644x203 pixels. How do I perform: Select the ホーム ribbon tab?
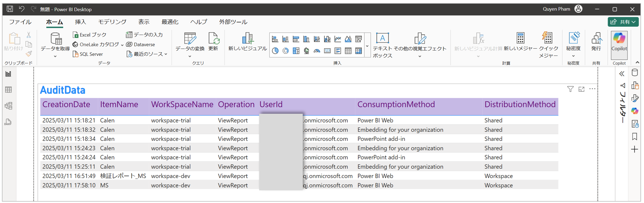(x=54, y=22)
